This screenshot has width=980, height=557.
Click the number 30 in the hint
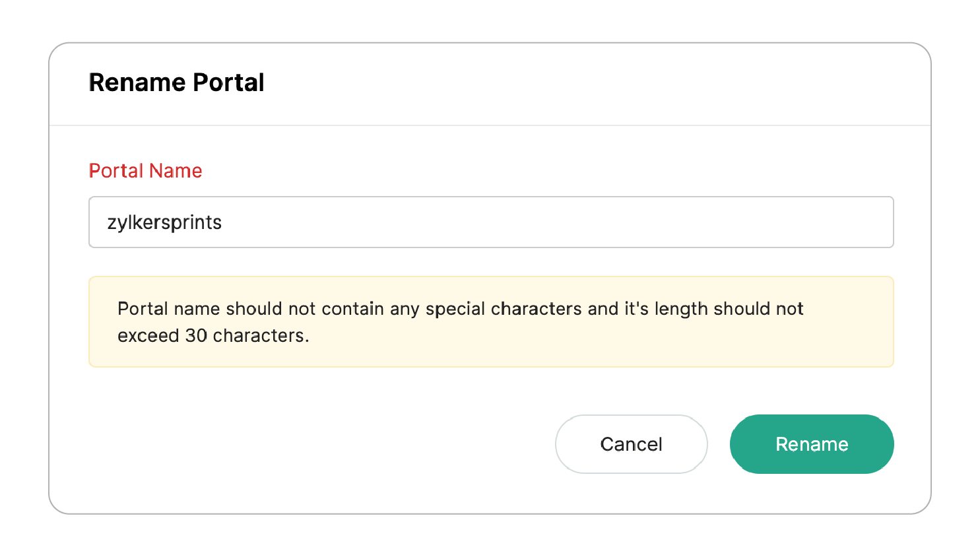click(x=196, y=336)
